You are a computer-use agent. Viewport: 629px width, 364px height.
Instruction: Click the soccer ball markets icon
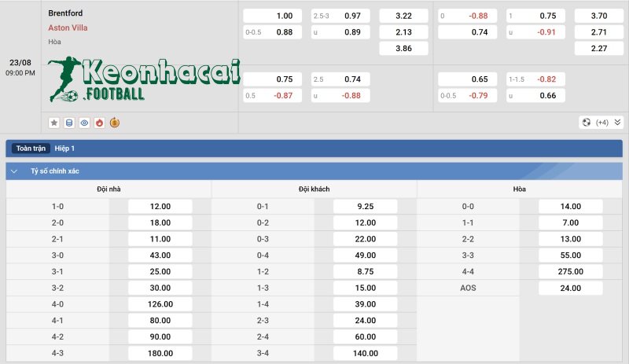(587, 123)
